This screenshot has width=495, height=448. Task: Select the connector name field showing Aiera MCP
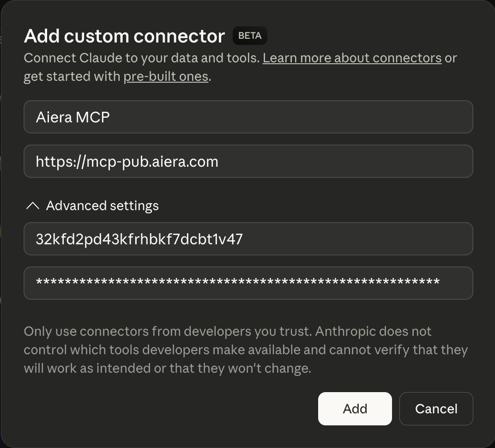[248, 117]
